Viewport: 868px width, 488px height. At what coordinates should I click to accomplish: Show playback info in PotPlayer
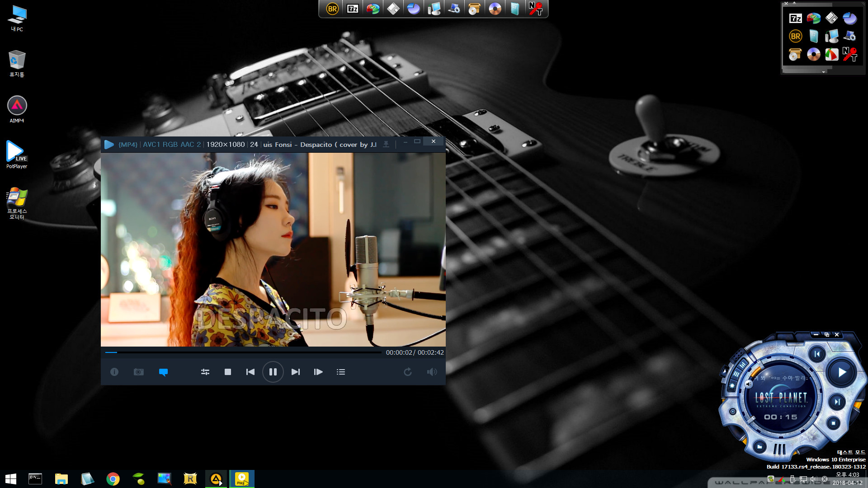coord(114,372)
